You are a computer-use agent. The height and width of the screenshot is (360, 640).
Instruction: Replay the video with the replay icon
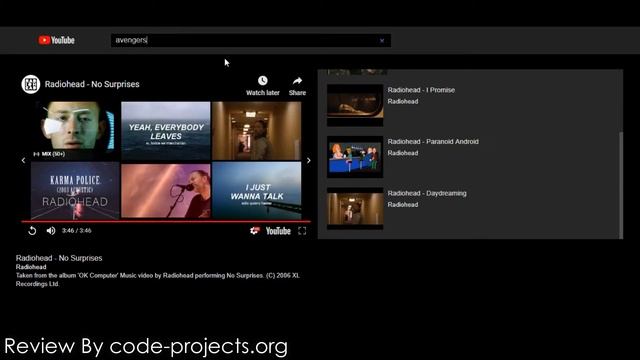(32, 231)
